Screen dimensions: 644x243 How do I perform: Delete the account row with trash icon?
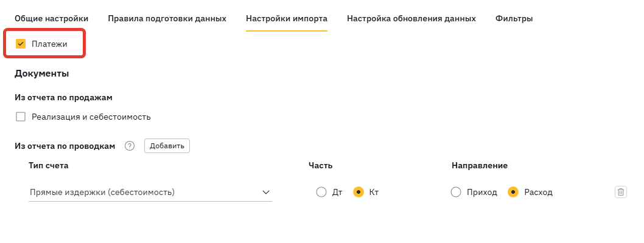click(620, 192)
